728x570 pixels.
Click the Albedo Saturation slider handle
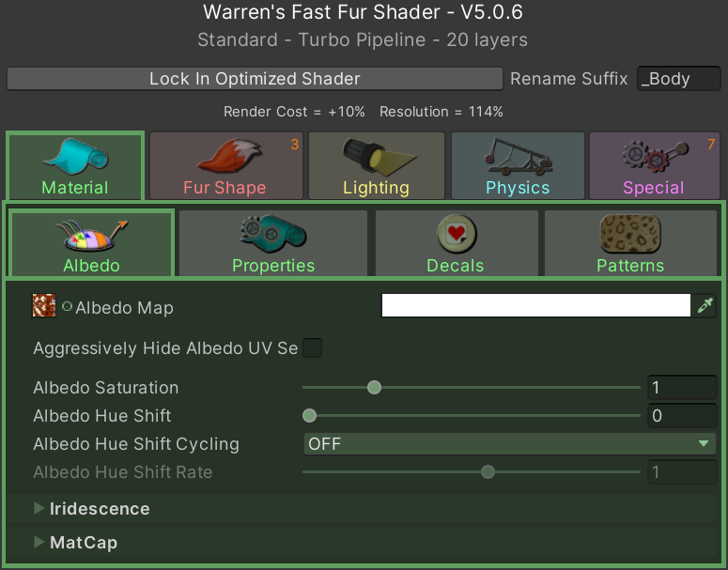click(374, 388)
